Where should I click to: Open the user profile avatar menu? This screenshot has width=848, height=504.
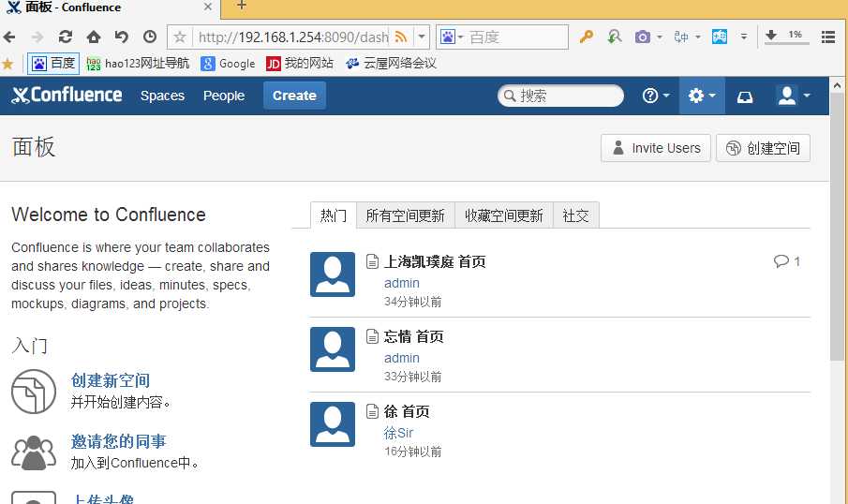(x=794, y=96)
